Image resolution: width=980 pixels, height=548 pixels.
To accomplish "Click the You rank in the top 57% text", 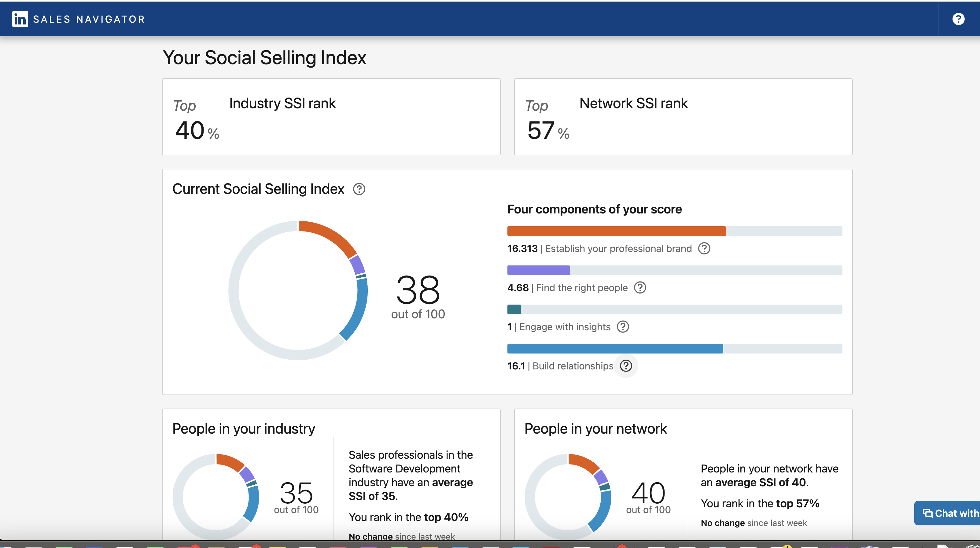I will point(760,503).
